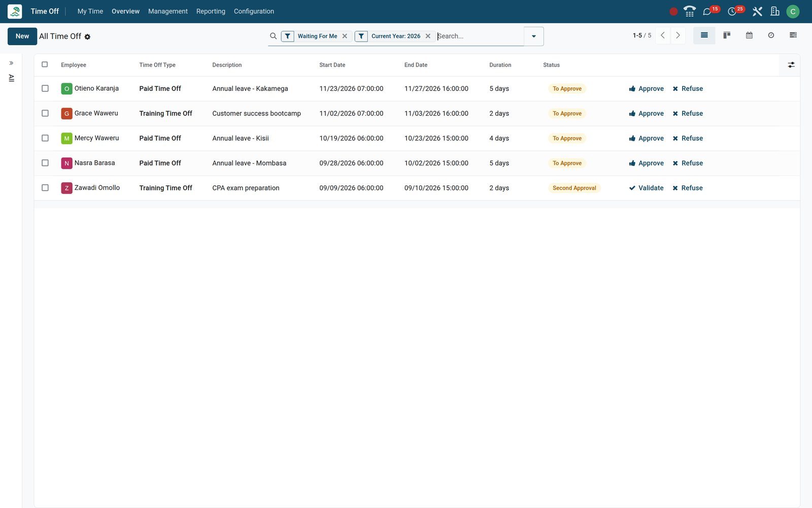
Task: Approve Nasra Barasa's Mombasa leave
Action: (646, 163)
